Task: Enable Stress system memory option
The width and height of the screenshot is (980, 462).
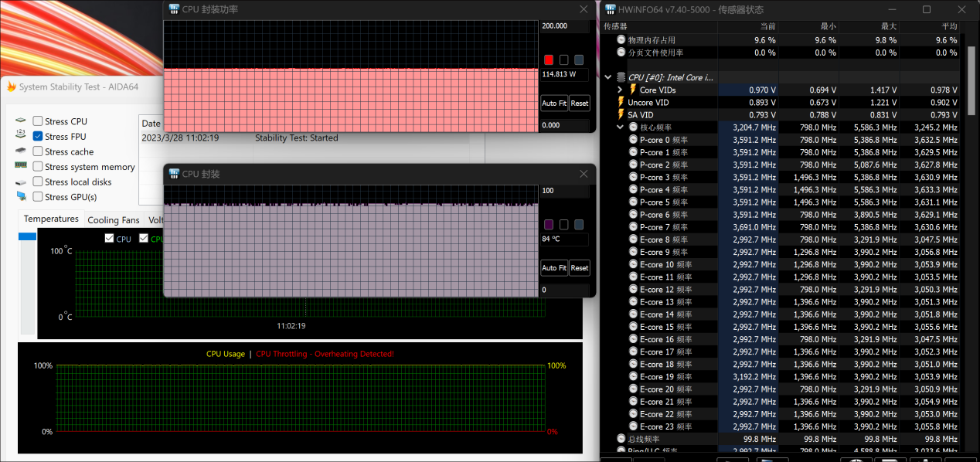Action: [38, 167]
